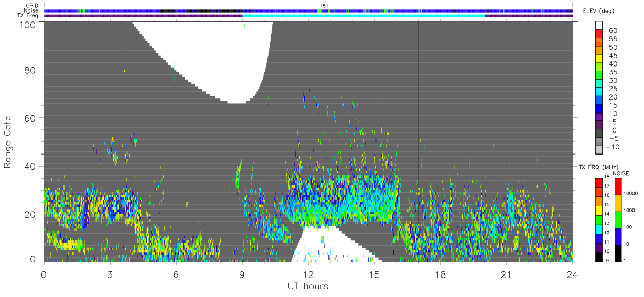Image resolution: width=644 pixels, height=297 pixels.
Task: Click the 21 tick label on UT hours axis
Action: point(506,274)
